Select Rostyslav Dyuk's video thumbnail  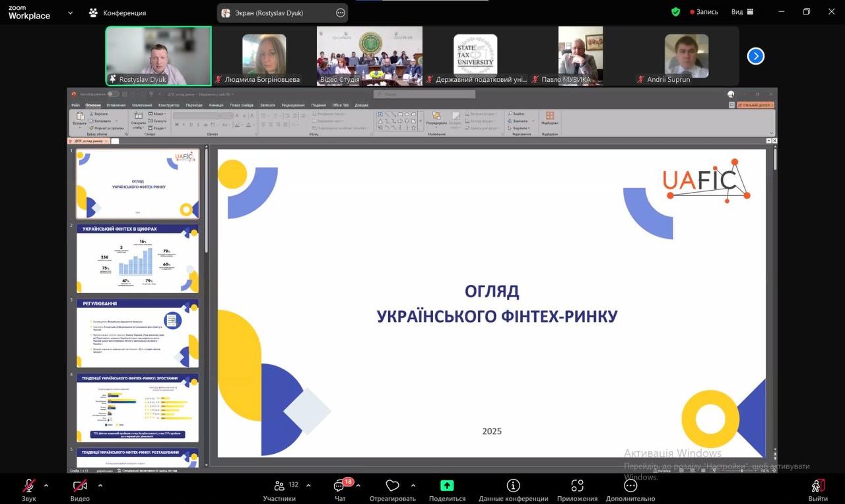(x=158, y=56)
